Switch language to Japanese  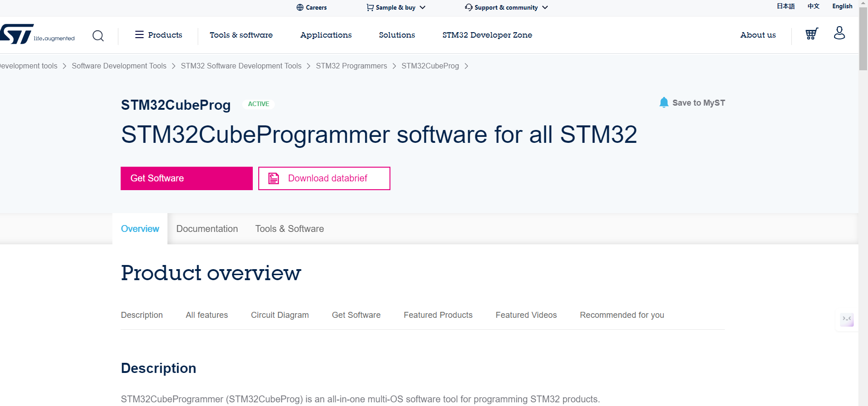tap(785, 6)
